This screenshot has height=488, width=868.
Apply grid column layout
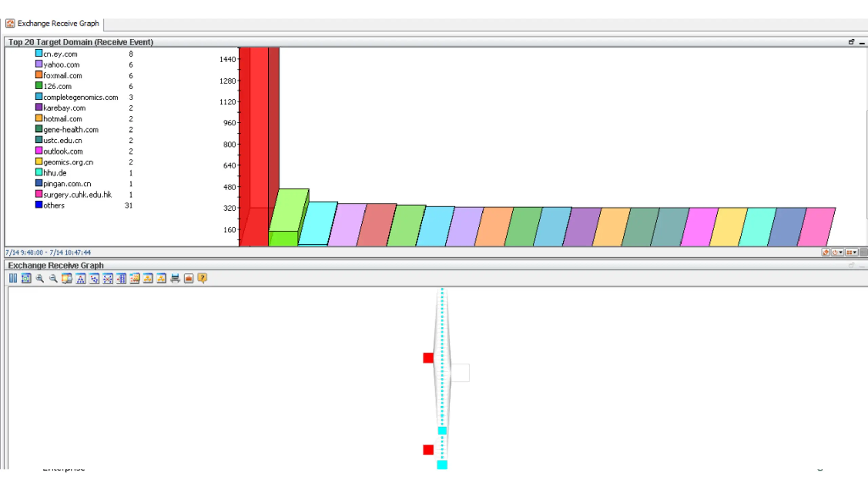tap(121, 279)
